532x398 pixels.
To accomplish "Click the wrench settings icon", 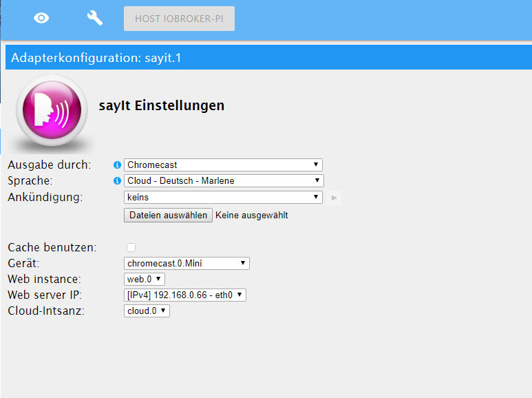I will click(95, 18).
